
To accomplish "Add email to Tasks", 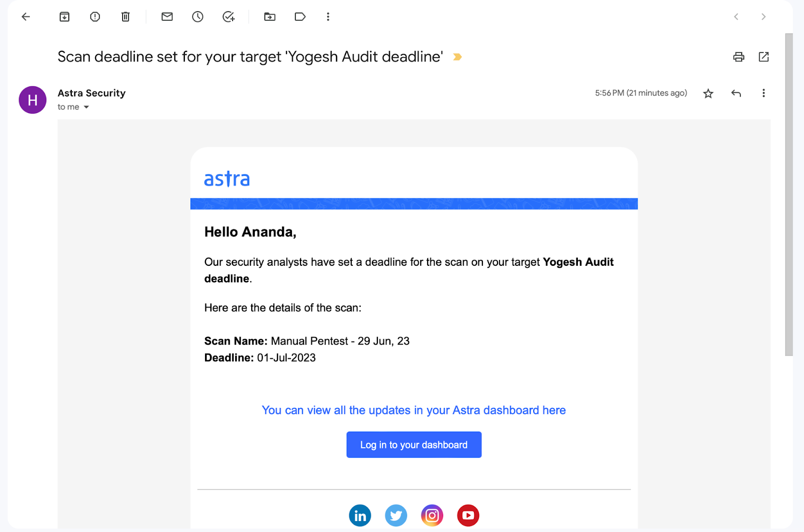I will [x=229, y=17].
